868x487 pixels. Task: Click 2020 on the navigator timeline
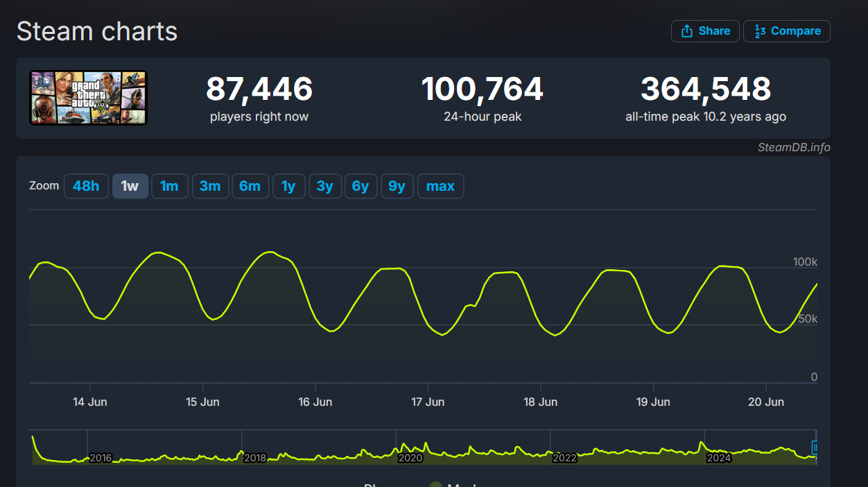pos(410,458)
